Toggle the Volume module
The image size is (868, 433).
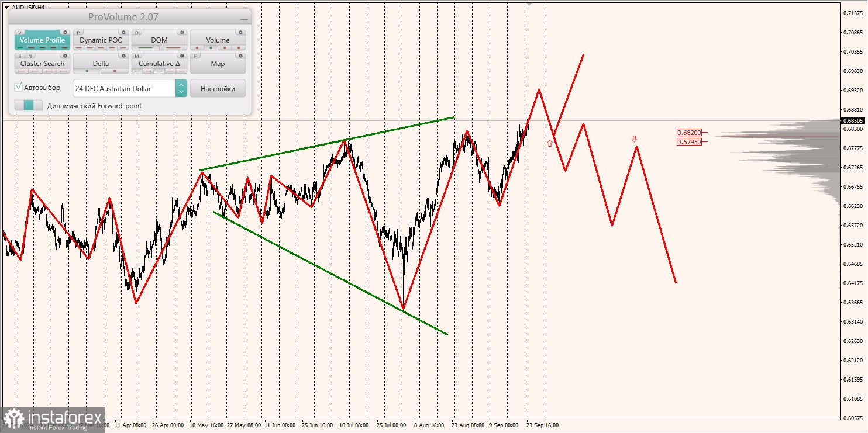coord(218,40)
